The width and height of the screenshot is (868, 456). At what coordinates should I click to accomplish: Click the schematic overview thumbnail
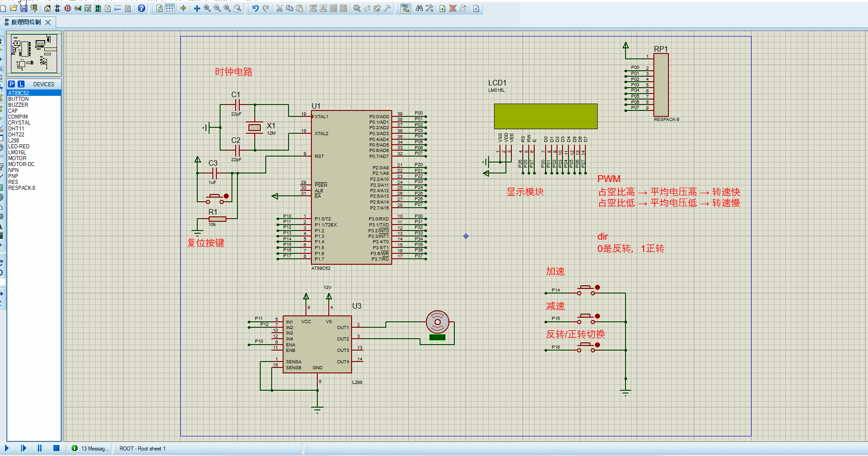[x=34, y=53]
